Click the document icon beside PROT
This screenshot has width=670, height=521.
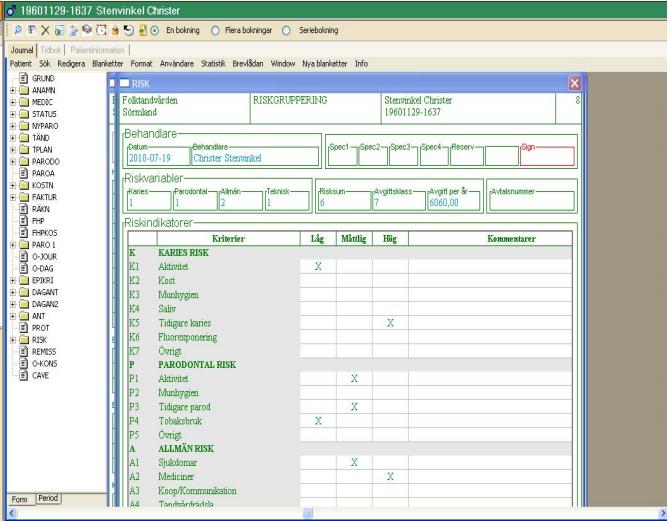[x=24, y=328]
